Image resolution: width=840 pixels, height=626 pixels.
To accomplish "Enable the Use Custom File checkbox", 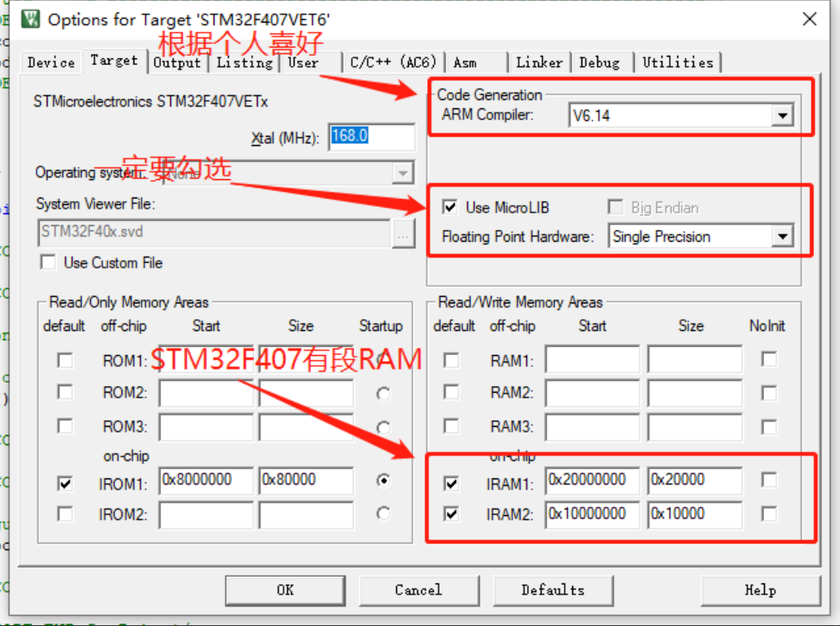I will point(48,263).
